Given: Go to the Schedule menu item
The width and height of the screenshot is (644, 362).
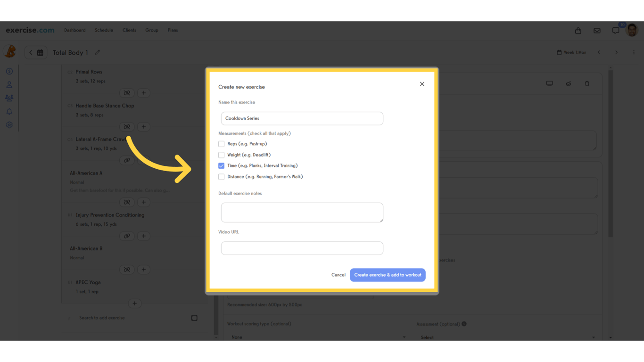Looking at the screenshot, I should tap(104, 30).
